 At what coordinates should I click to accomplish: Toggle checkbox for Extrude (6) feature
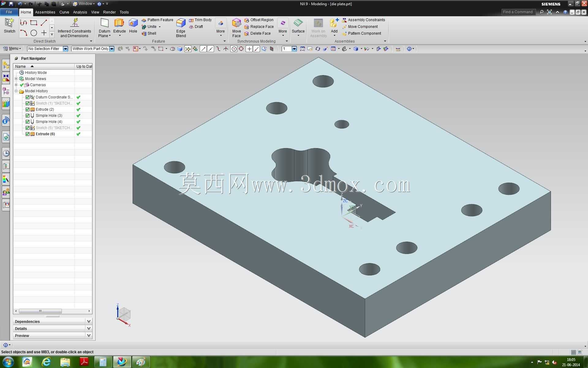(28, 134)
